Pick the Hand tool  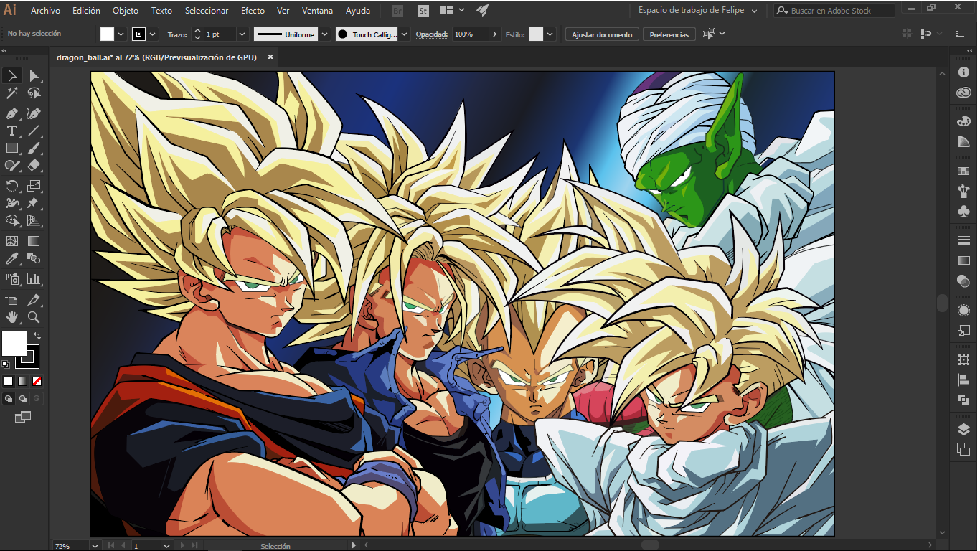pos(11,317)
